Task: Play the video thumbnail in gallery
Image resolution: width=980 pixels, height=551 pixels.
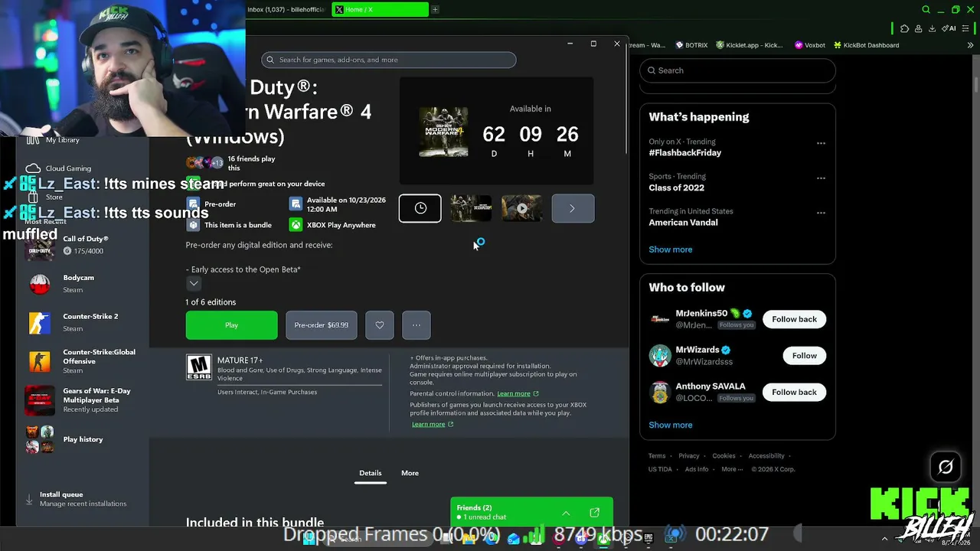Action: click(522, 208)
